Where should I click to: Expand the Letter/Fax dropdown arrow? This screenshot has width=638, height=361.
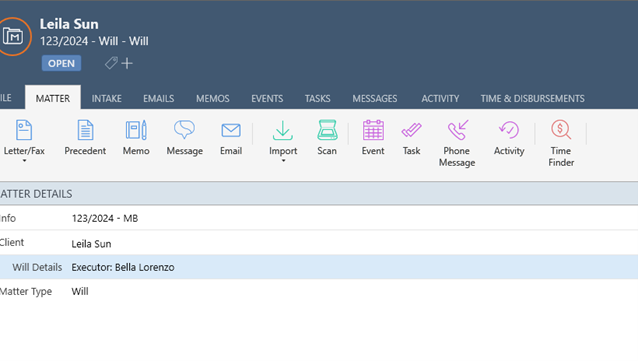[24, 161]
